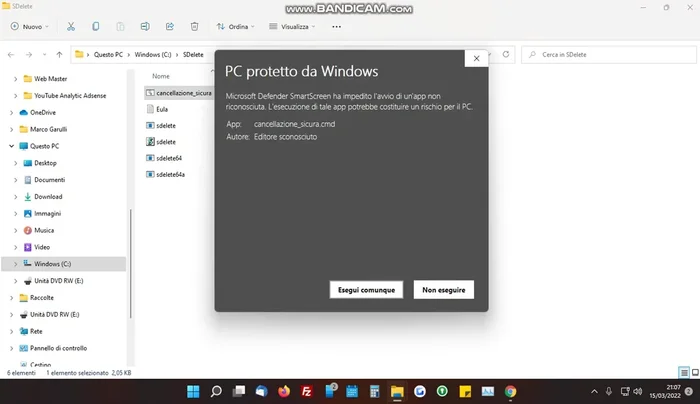The height and width of the screenshot is (404, 700).
Task: Select Raccolte in navigation pane
Action: point(42,298)
